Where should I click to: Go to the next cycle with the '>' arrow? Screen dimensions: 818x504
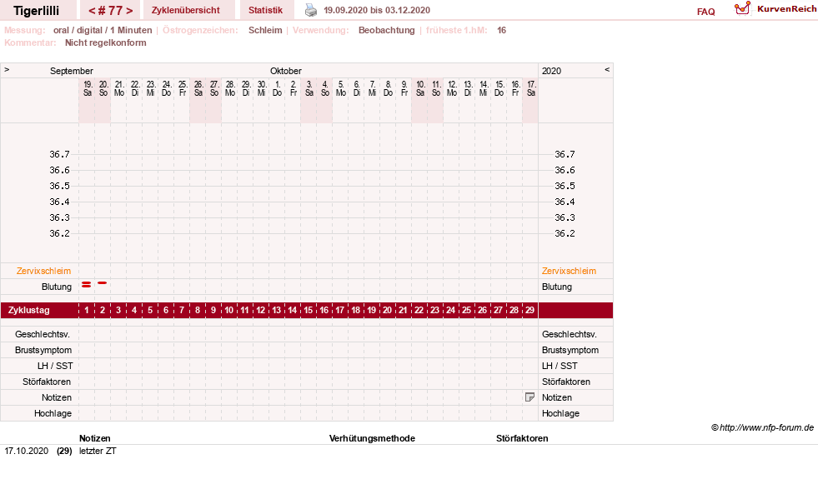point(129,11)
